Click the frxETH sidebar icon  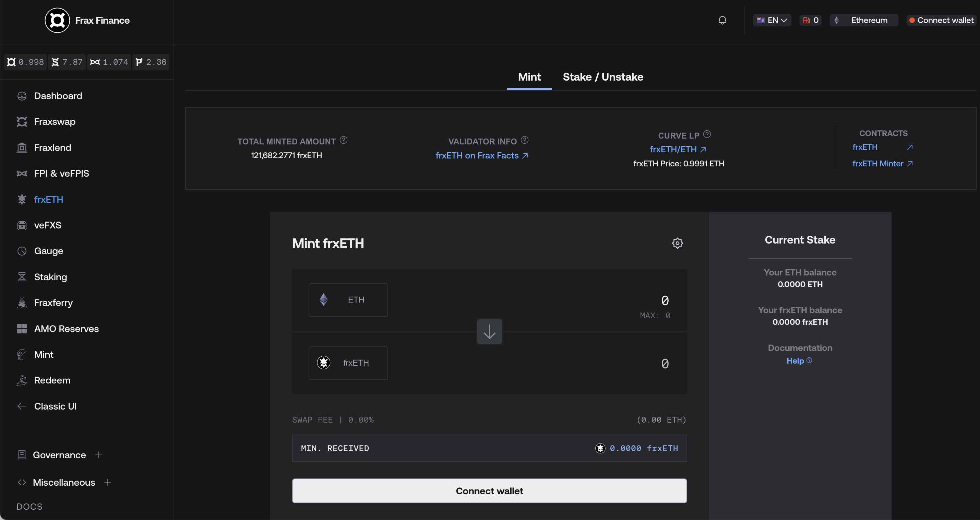point(22,199)
